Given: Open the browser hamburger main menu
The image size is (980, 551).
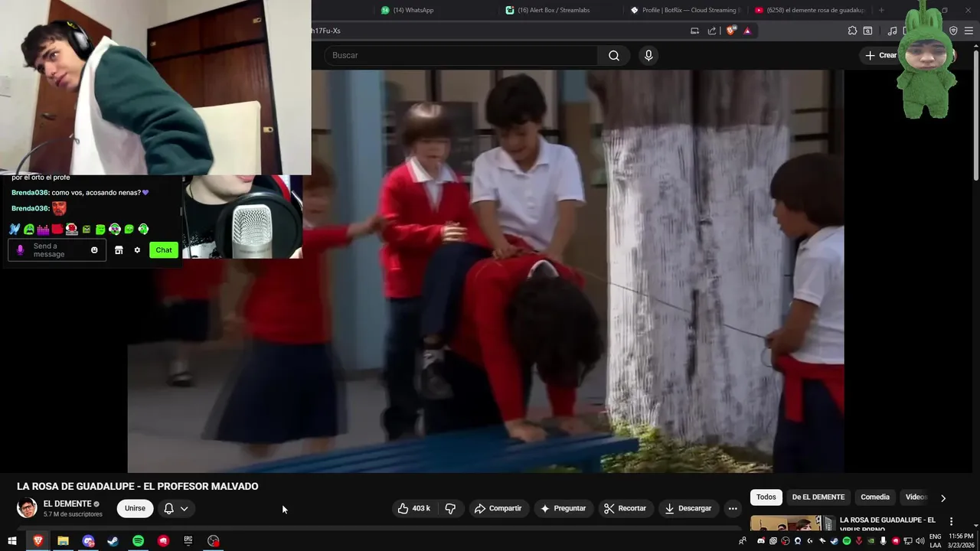Looking at the screenshot, I should tap(969, 31).
